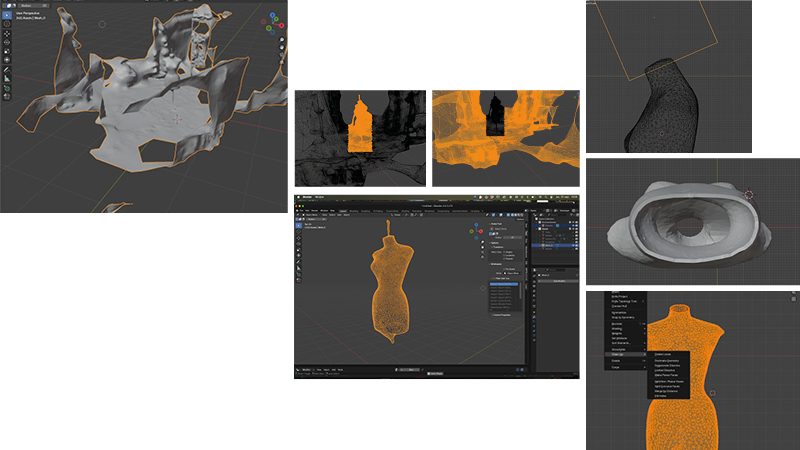Choose Delete Loose from Clean Up submenu
This screenshot has height=450, width=800.
pos(663,353)
